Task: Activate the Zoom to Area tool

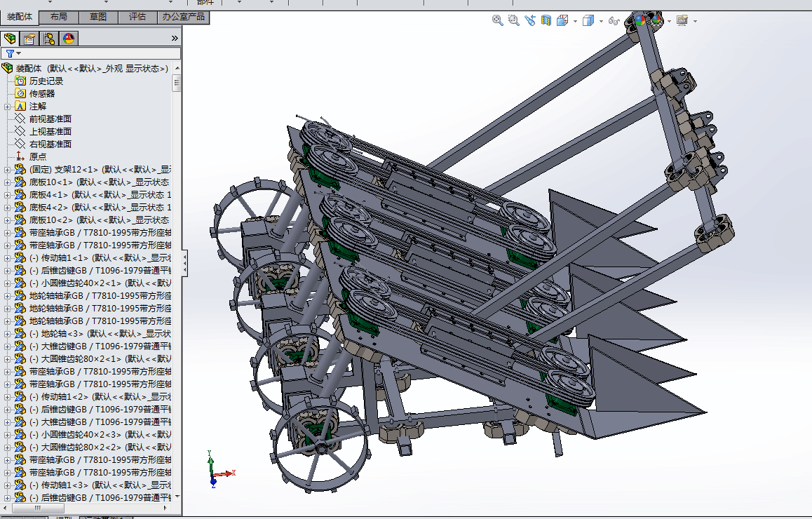Action: 513,21
